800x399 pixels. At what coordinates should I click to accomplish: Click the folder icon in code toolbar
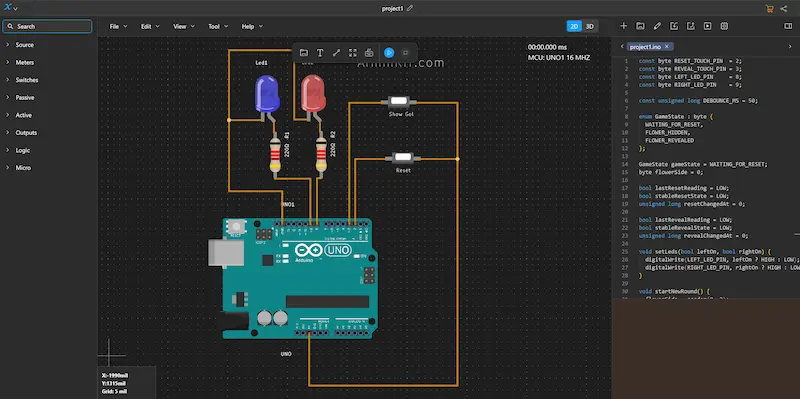point(640,26)
